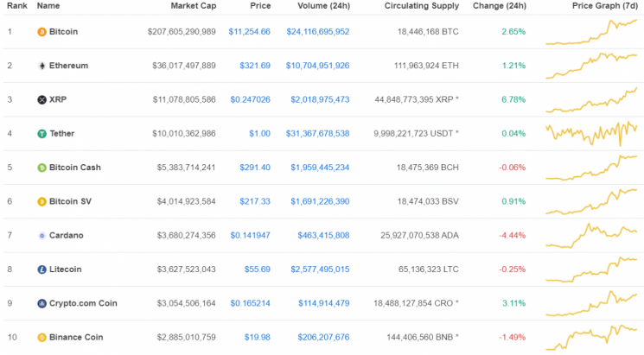Select Tether market cap $10,010,362,986

[x=184, y=134]
